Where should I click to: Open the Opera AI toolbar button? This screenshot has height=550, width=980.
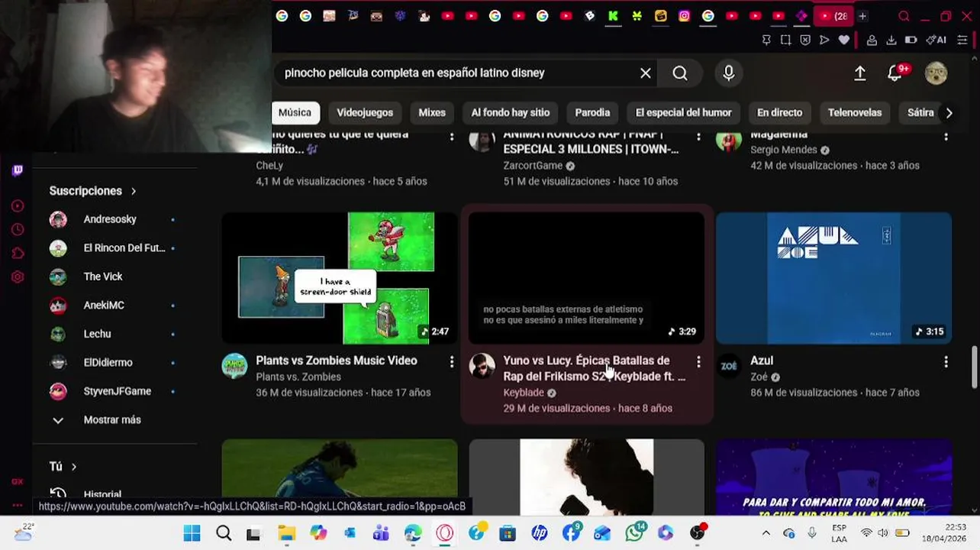936,40
